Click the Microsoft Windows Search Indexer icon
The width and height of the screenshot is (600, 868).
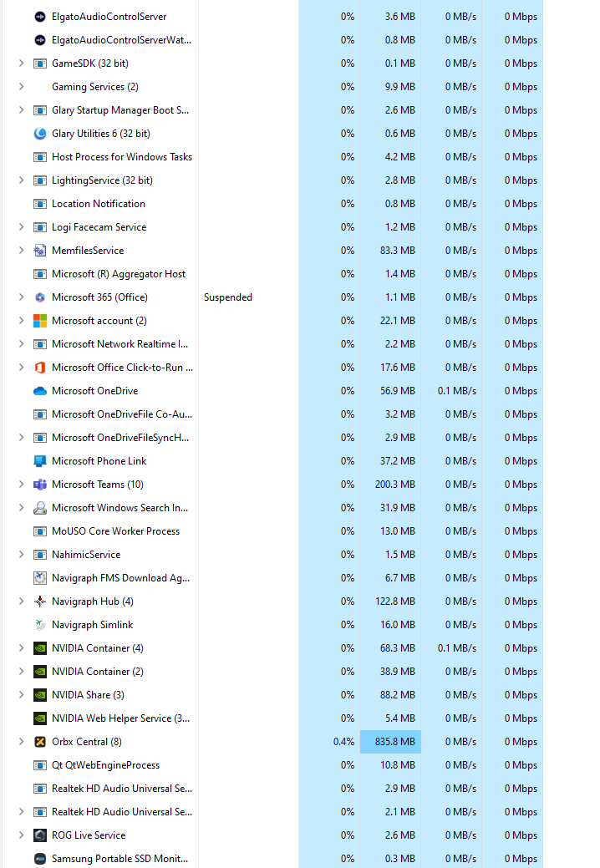tap(40, 508)
